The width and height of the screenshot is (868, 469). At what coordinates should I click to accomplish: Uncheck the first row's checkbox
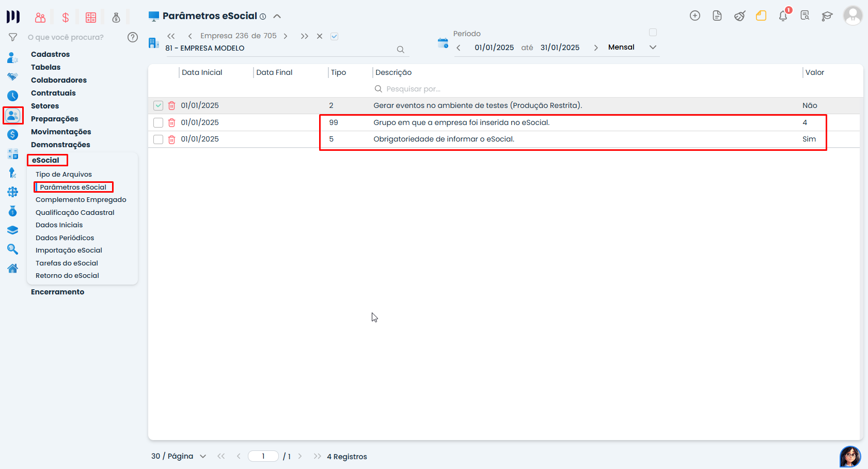[x=159, y=105]
